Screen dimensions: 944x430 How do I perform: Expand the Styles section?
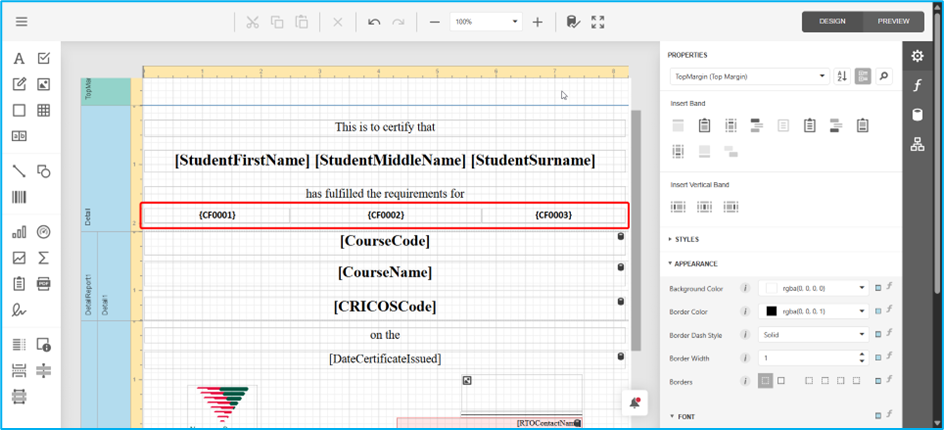(x=686, y=239)
